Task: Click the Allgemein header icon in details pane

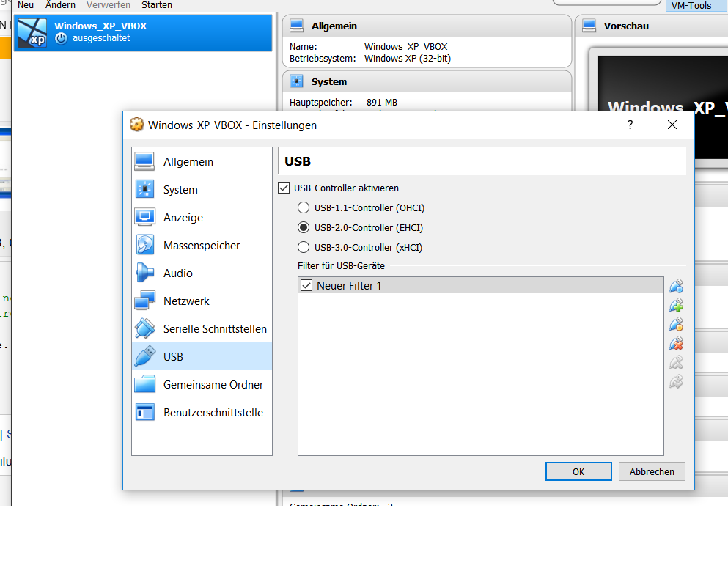Action: (296, 26)
